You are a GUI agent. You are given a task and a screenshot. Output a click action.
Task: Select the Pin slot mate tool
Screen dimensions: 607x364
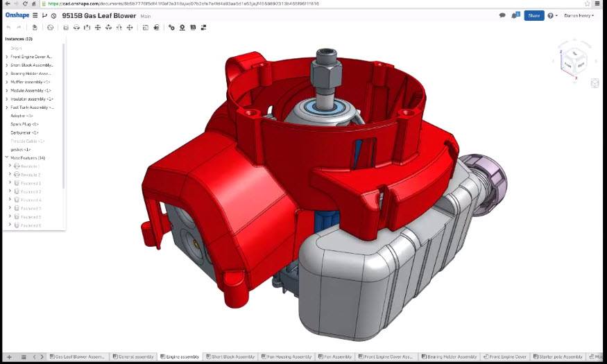coord(119,28)
